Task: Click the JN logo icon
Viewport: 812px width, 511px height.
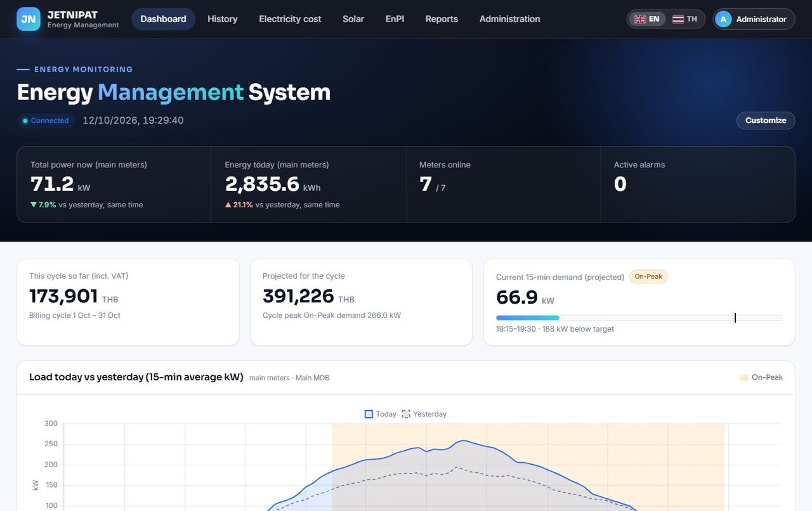Action: [x=29, y=19]
